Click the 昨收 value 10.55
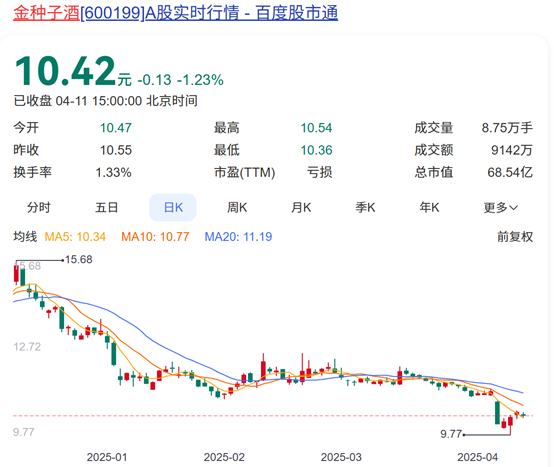554x467 pixels. (116, 150)
